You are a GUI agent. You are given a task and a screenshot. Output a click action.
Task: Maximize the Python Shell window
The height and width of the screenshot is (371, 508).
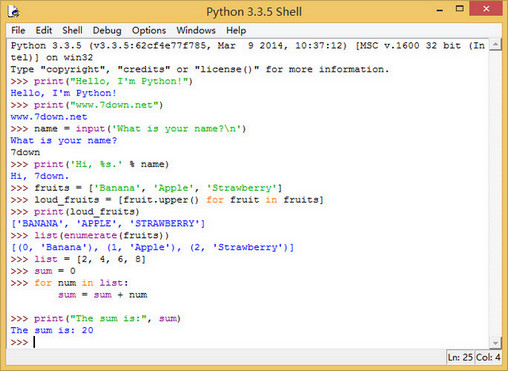click(x=460, y=9)
